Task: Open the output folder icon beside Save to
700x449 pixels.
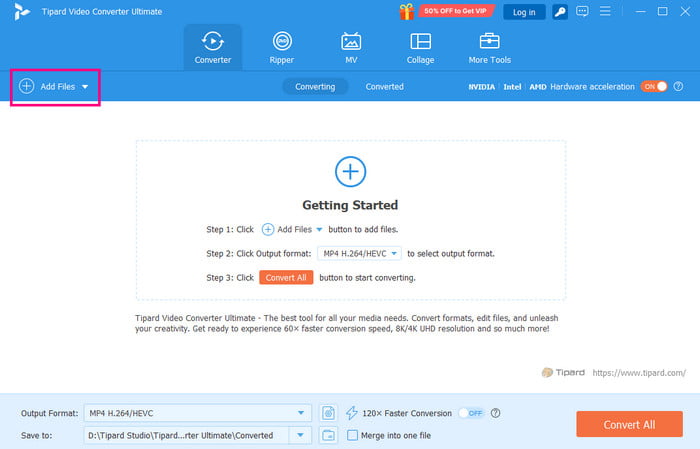Action: (329, 435)
